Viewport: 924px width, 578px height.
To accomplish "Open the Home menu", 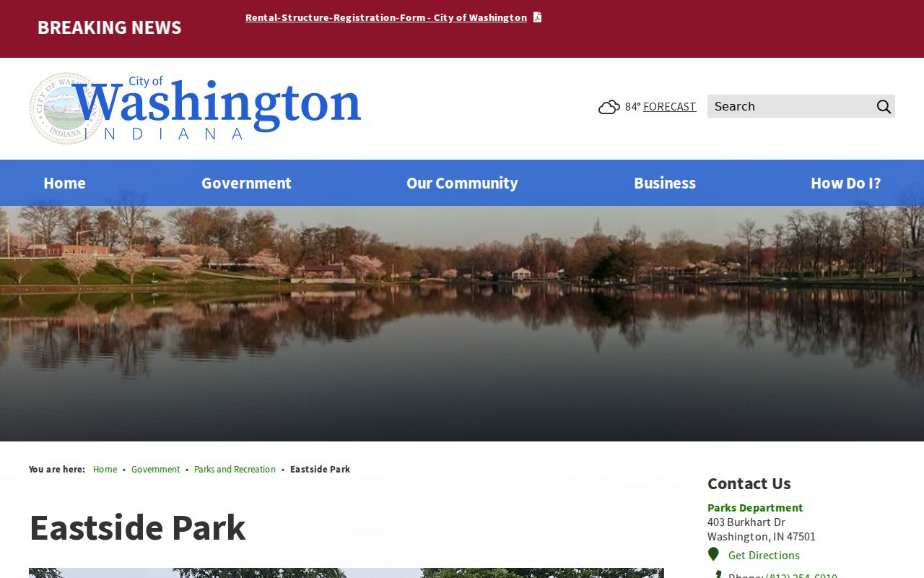I will 64,183.
